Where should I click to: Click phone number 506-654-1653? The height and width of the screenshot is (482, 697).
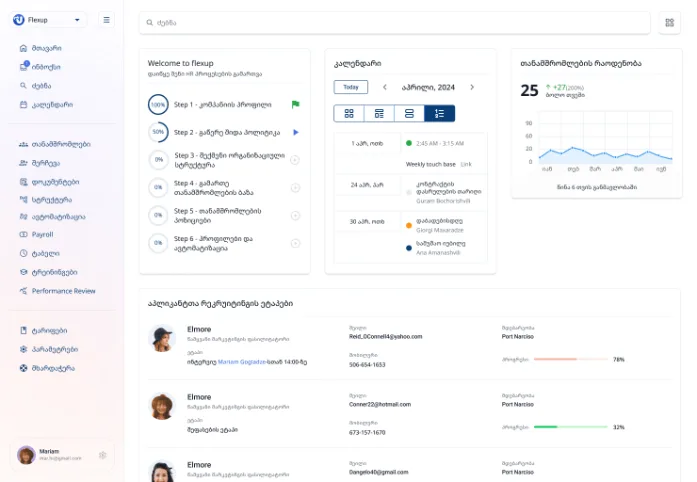[367, 365]
